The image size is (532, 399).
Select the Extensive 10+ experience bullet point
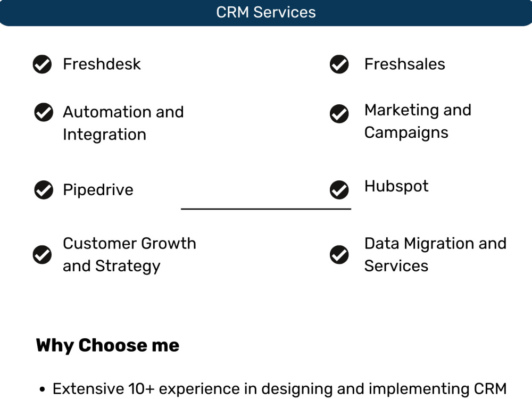(273, 389)
